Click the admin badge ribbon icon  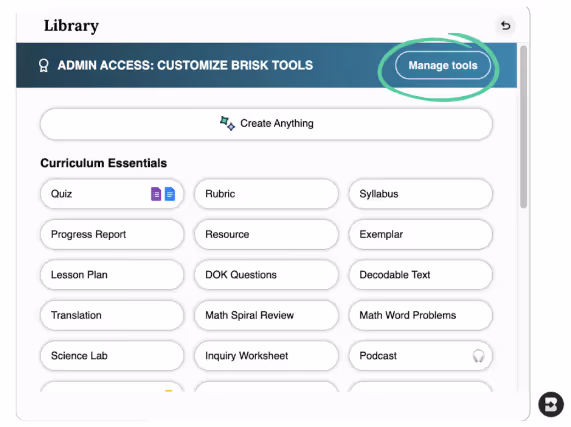(x=44, y=66)
